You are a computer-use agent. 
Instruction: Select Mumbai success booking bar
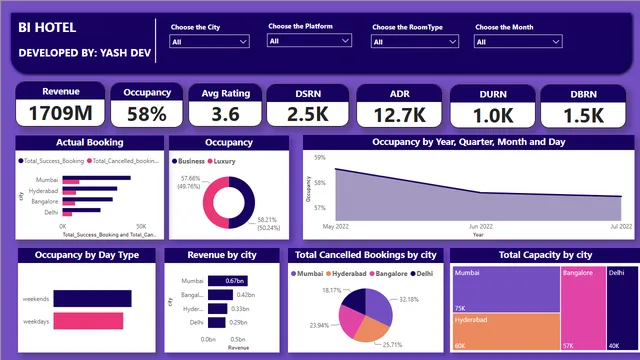pos(96,178)
